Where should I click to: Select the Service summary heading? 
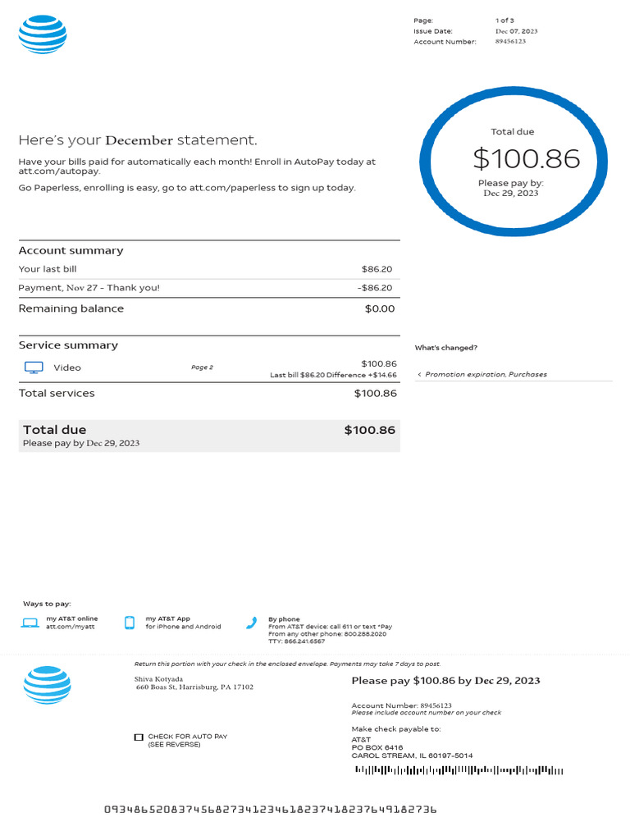[68, 345]
